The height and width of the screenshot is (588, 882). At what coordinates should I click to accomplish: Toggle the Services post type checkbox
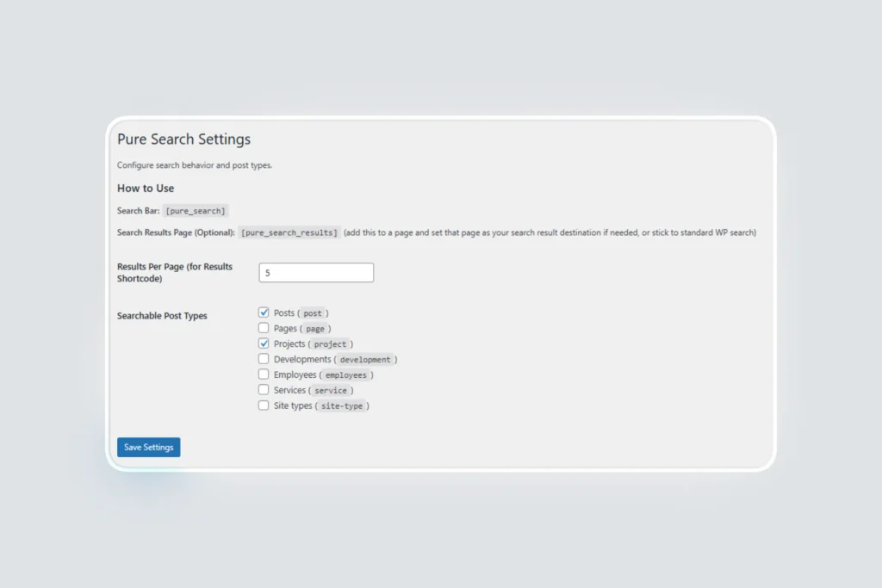tap(264, 390)
